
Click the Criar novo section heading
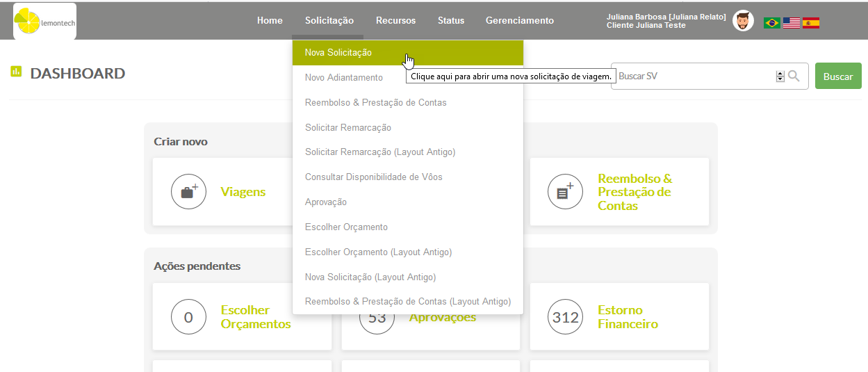[181, 142]
